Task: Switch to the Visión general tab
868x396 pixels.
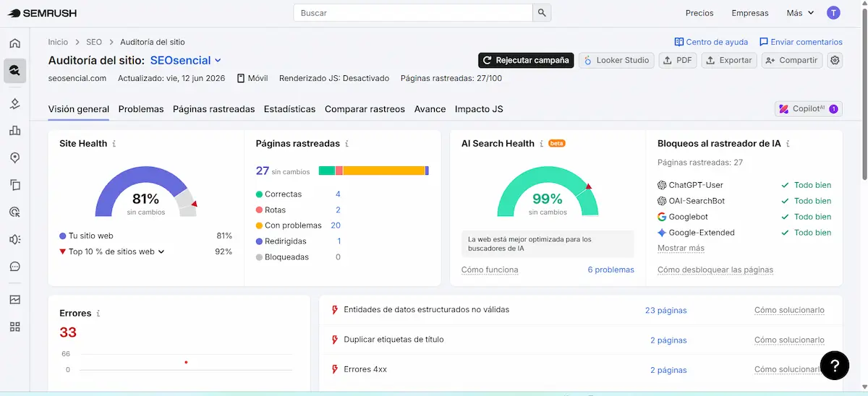Action: coord(79,109)
